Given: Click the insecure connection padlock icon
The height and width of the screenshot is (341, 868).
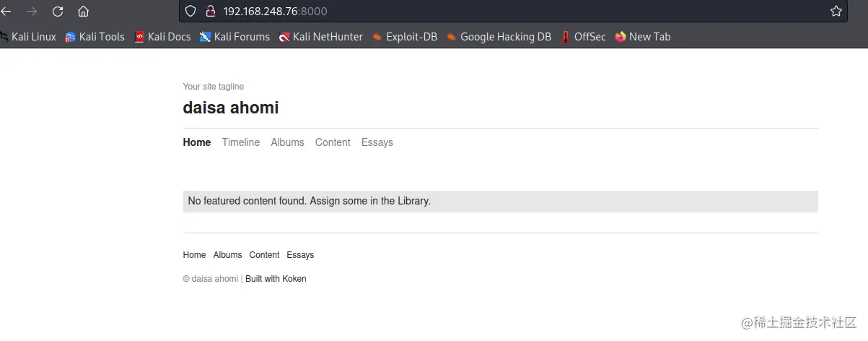Looking at the screenshot, I should (x=211, y=11).
